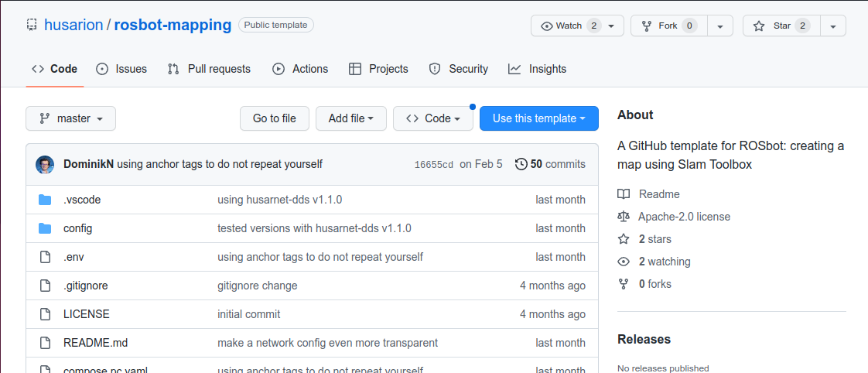868x373 pixels.
Task: Open the Insights tab
Action: (x=537, y=69)
